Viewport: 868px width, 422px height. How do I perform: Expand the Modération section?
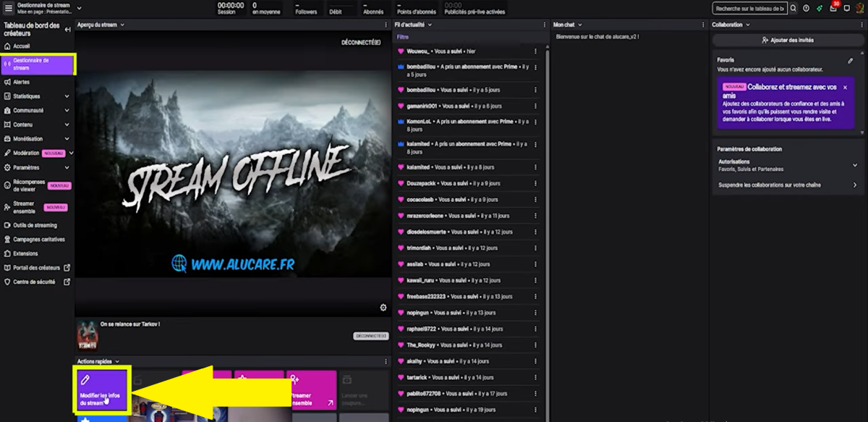71,153
